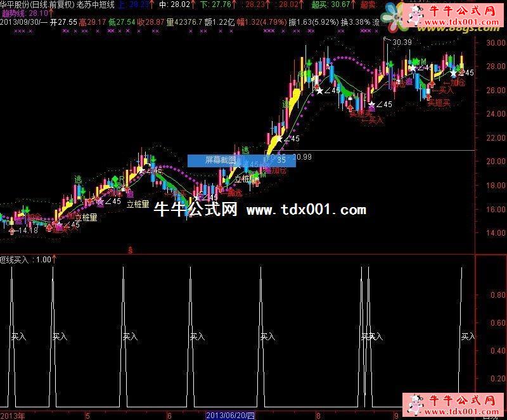Click the 14.18 lowest price label
The width and height of the screenshot is (507, 420).
pyautogui.click(x=28, y=231)
